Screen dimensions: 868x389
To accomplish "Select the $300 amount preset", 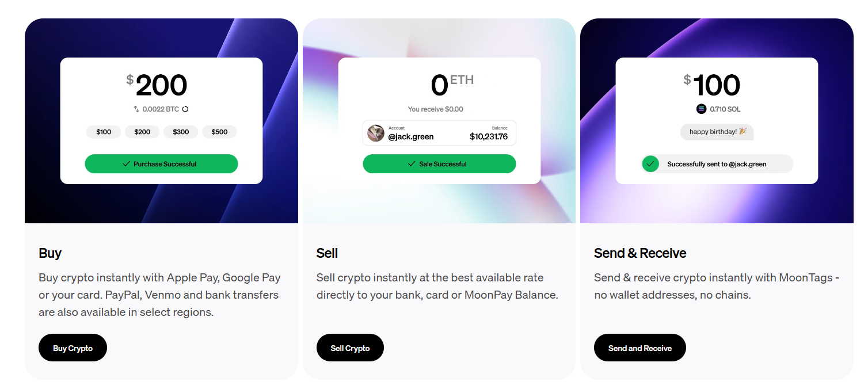I will click(180, 132).
